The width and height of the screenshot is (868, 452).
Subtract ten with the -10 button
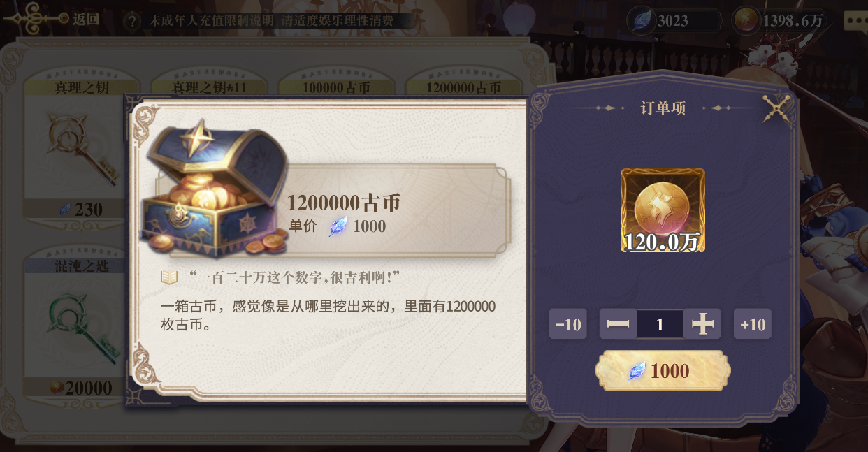[x=568, y=324]
